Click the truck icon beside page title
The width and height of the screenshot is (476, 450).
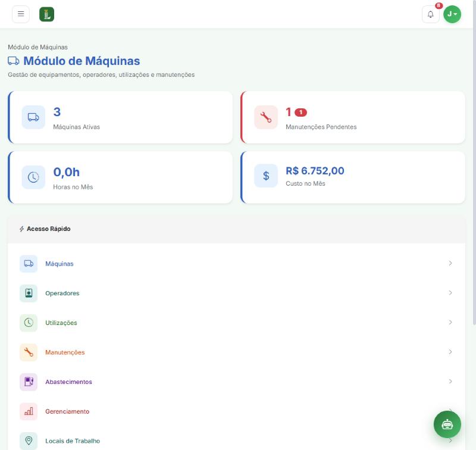[13, 61]
